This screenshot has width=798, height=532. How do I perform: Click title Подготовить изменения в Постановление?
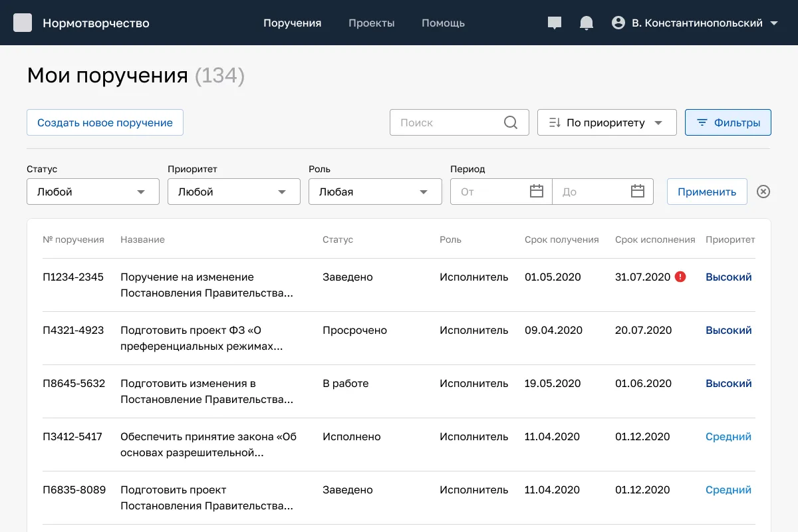[207, 391]
